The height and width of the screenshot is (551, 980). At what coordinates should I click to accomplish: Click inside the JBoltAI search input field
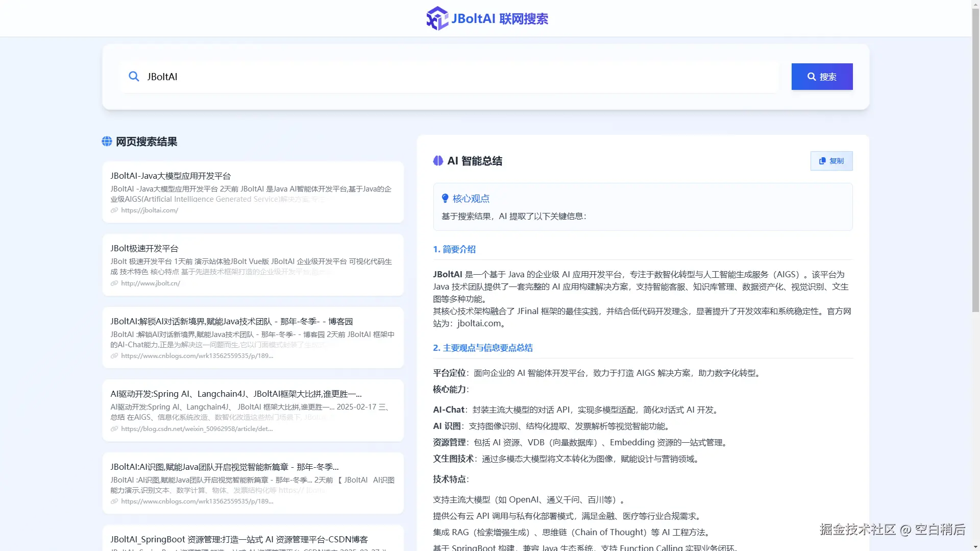(357, 77)
